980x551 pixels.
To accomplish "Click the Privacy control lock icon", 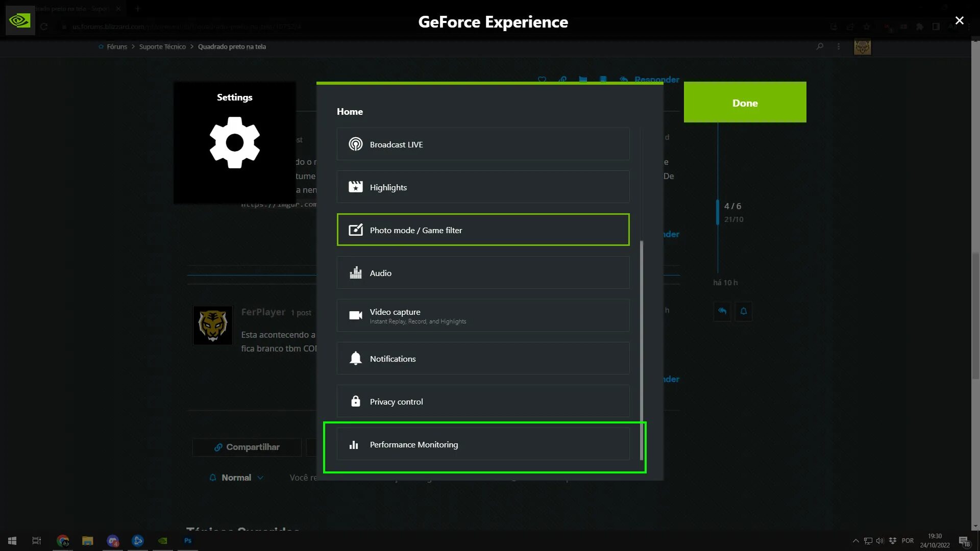I will point(355,401).
